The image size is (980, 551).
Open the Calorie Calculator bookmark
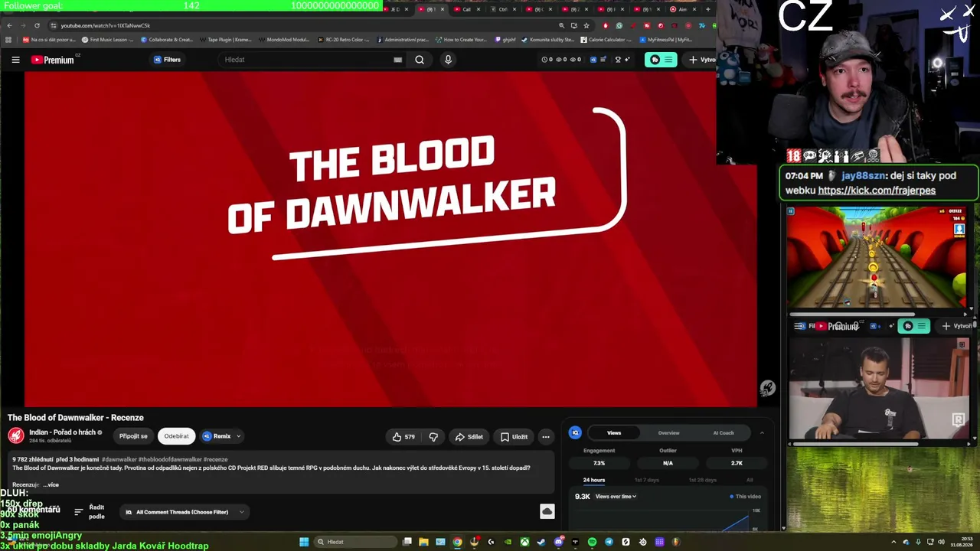click(606, 40)
